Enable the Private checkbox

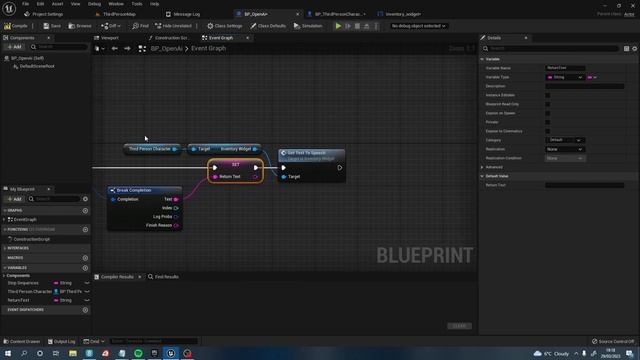tap(548, 122)
